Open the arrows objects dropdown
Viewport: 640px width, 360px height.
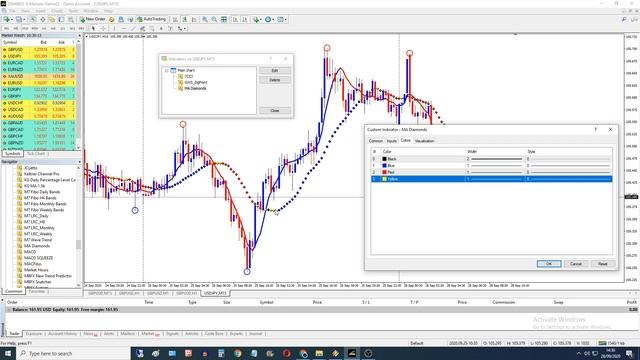click(182, 29)
